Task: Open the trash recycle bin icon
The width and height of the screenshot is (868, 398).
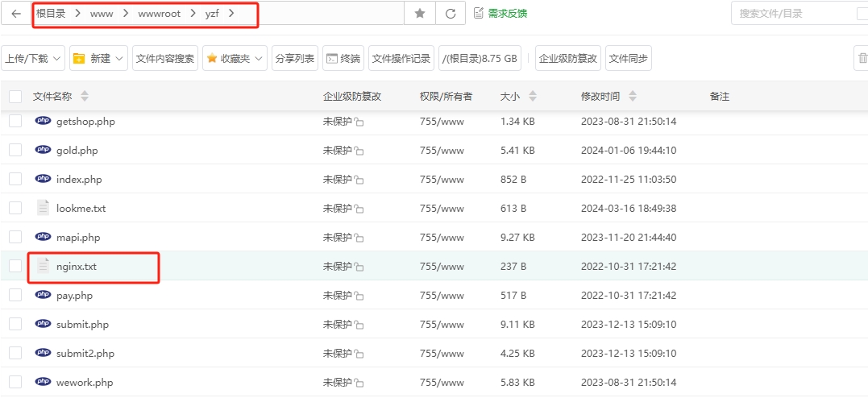Action: click(x=862, y=58)
